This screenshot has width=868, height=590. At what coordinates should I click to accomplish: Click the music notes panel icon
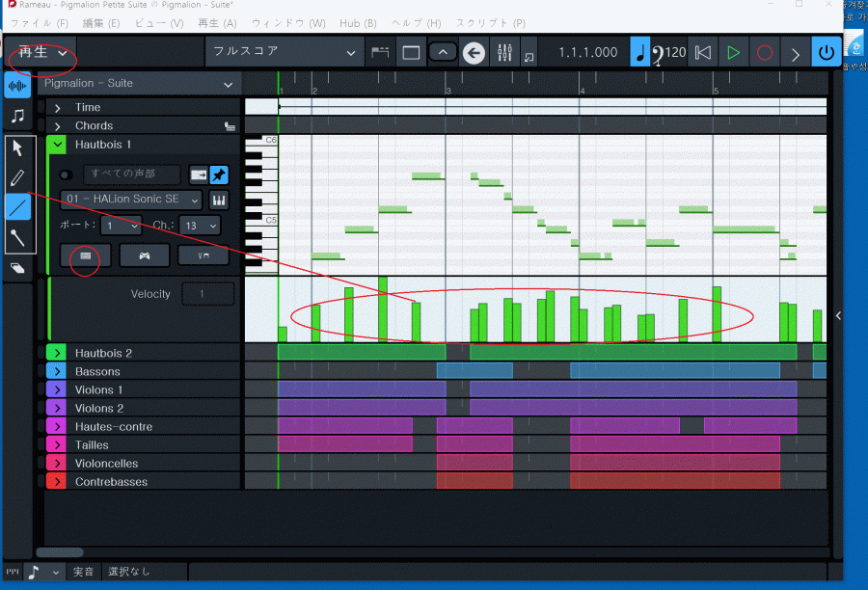(x=17, y=116)
